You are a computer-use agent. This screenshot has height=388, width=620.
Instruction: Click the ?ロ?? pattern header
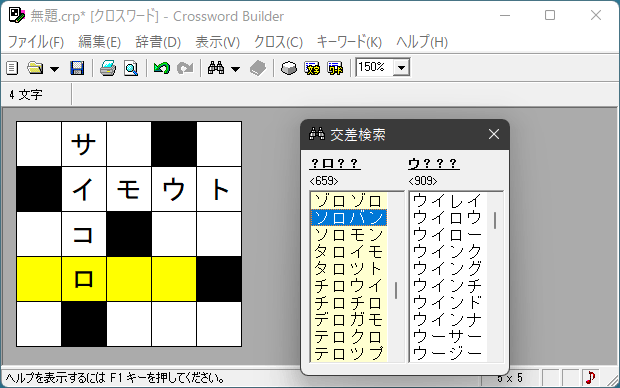335,163
